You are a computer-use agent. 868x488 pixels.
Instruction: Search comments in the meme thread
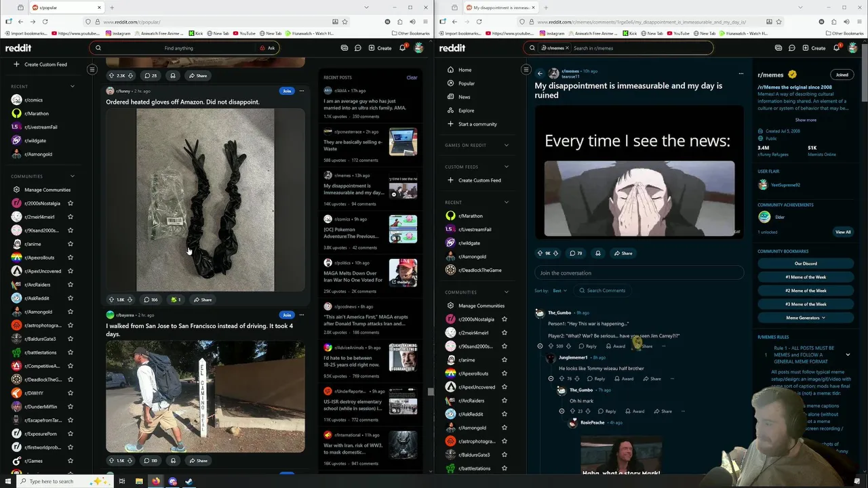point(602,291)
